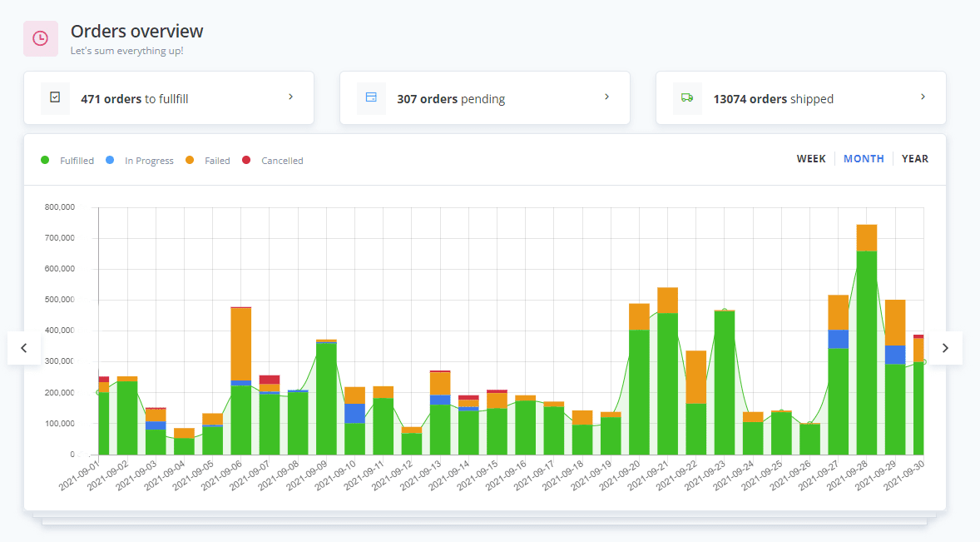This screenshot has height=542, width=980.
Task: Open the 13074 orders shipped text
Action: (x=773, y=99)
